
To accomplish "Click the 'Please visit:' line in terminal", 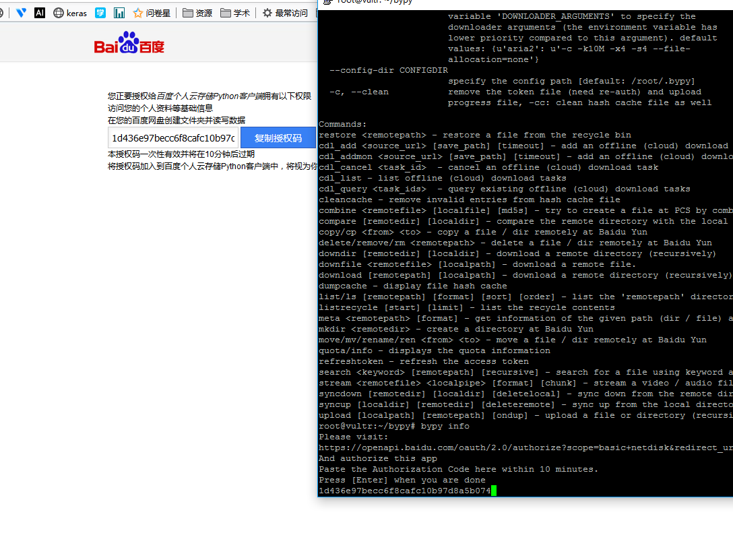I will tap(354, 437).
